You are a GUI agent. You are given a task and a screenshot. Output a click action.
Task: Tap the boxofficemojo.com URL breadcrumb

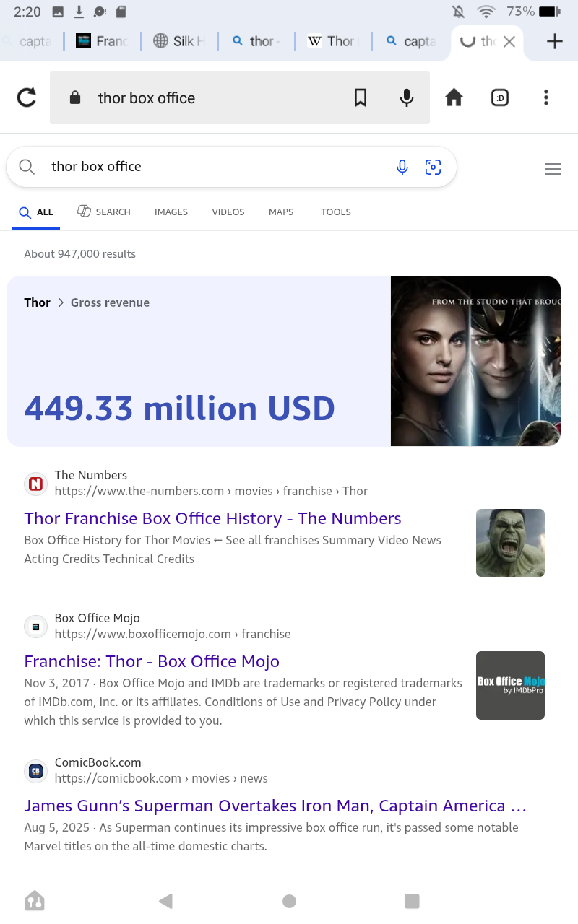tap(173, 634)
